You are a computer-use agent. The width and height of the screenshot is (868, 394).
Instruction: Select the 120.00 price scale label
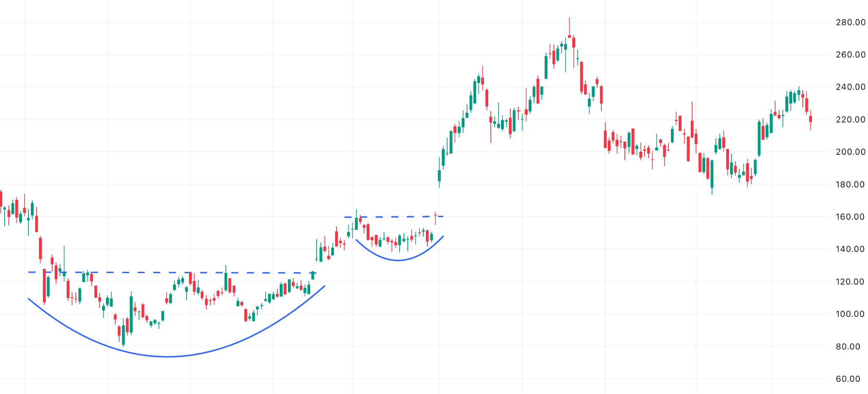(x=850, y=282)
